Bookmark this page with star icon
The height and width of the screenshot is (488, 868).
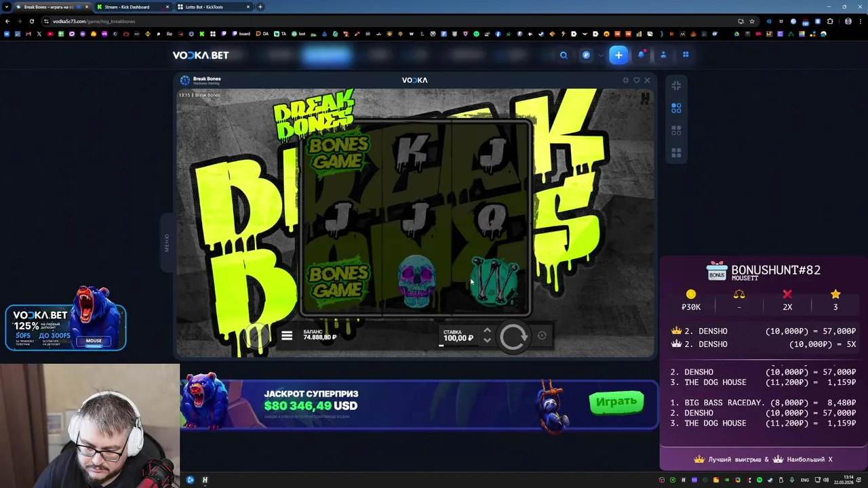click(751, 21)
